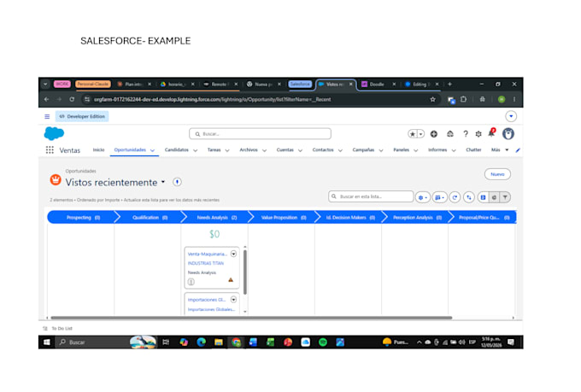This screenshot has width=581, height=392.
Task: Click the Chrome address bar URL
Action: point(212,99)
